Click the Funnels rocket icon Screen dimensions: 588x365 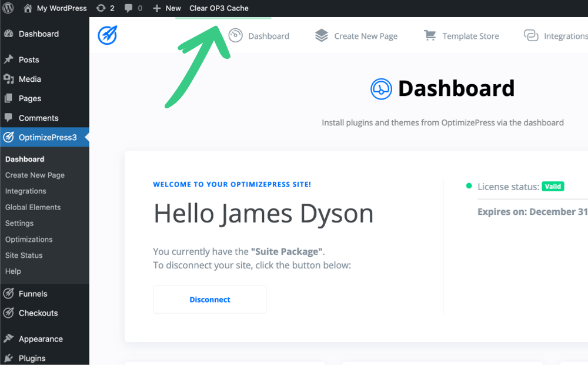(x=9, y=293)
